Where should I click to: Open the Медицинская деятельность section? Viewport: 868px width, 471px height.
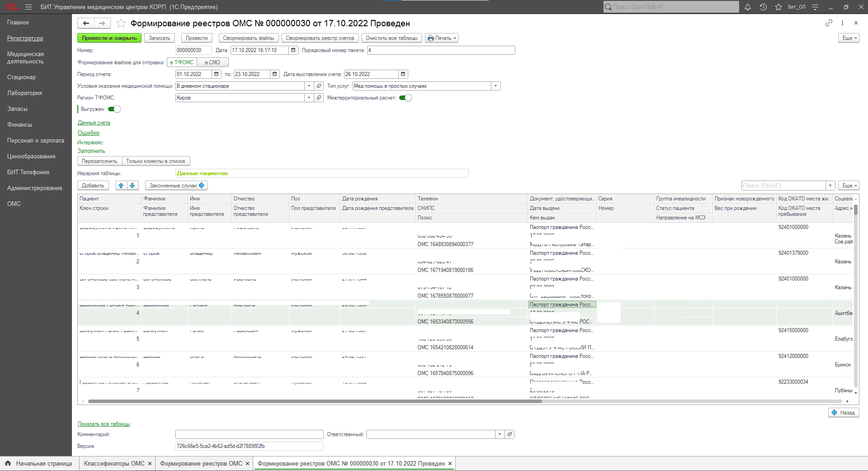point(25,58)
